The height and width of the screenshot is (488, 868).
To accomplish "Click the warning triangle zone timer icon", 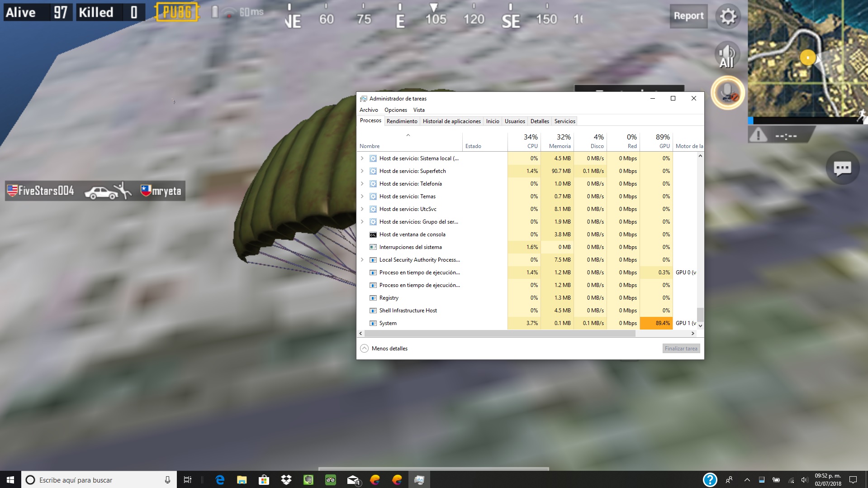I will pos(759,135).
